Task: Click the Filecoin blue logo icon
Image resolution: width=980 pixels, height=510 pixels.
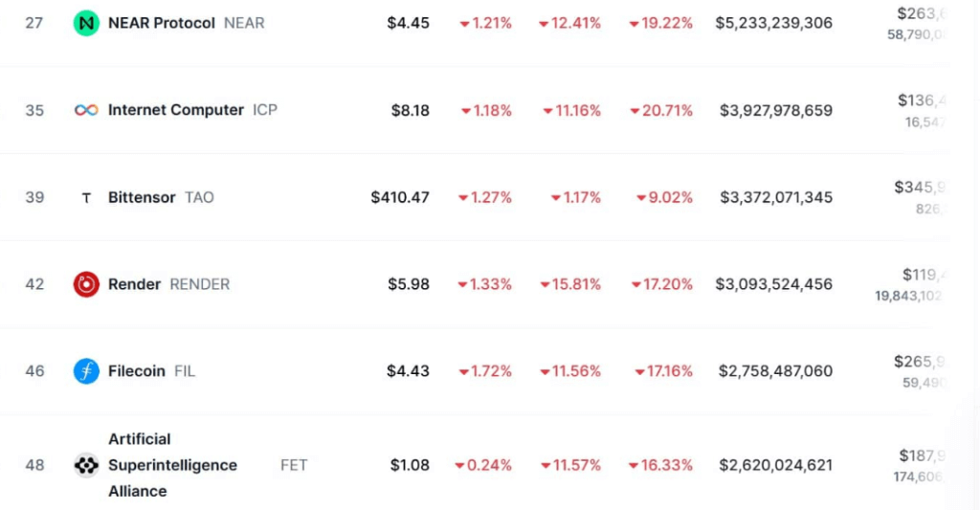Action: click(x=86, y=371)
